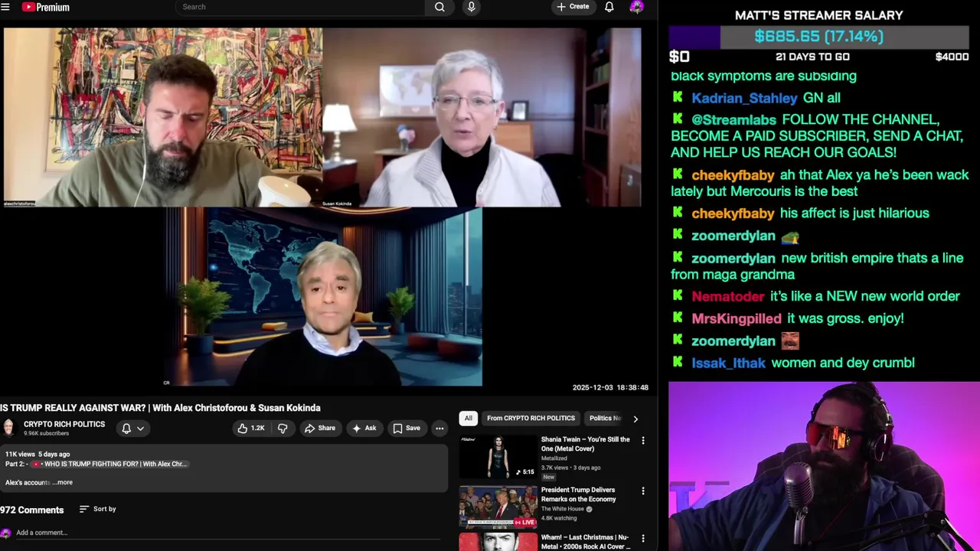The height and width of the screenshot is (551, 980).
Task: Click the search magnifier button
Action: 439,7
